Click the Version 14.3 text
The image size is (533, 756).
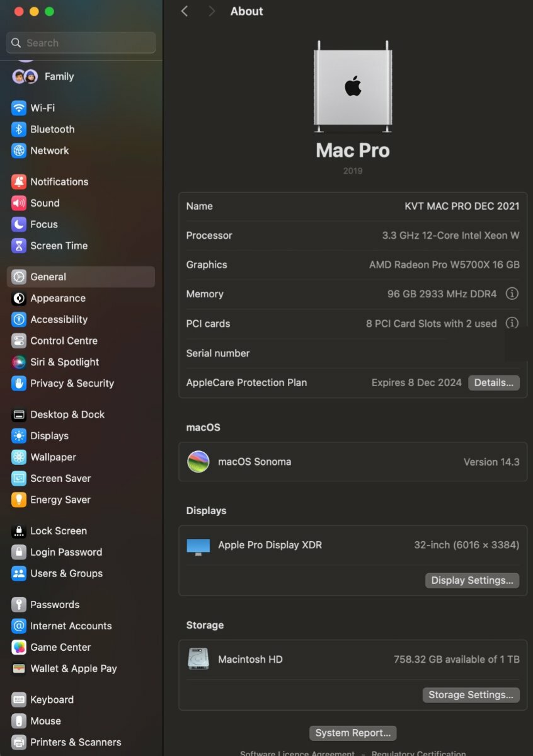[491, 462]
